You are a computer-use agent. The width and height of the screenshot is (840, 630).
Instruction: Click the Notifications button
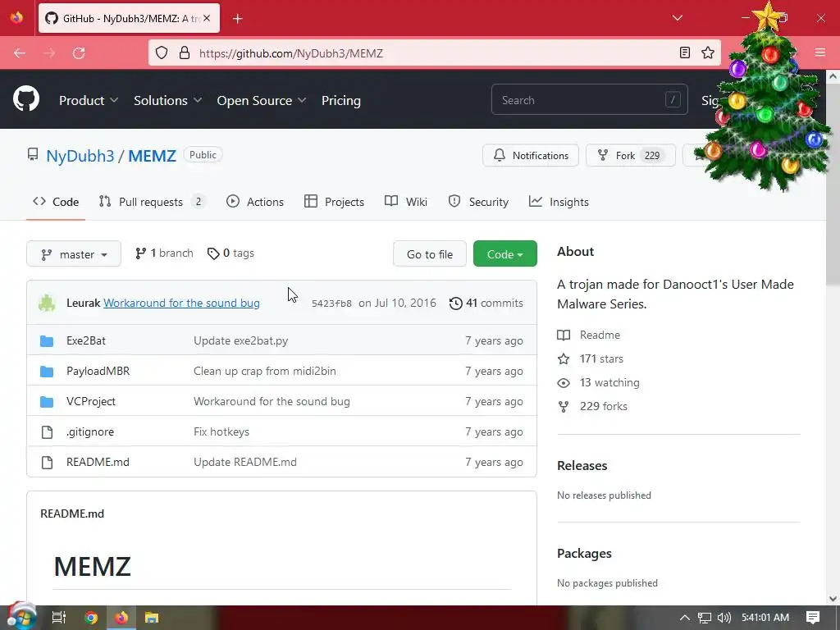(531, 155)
